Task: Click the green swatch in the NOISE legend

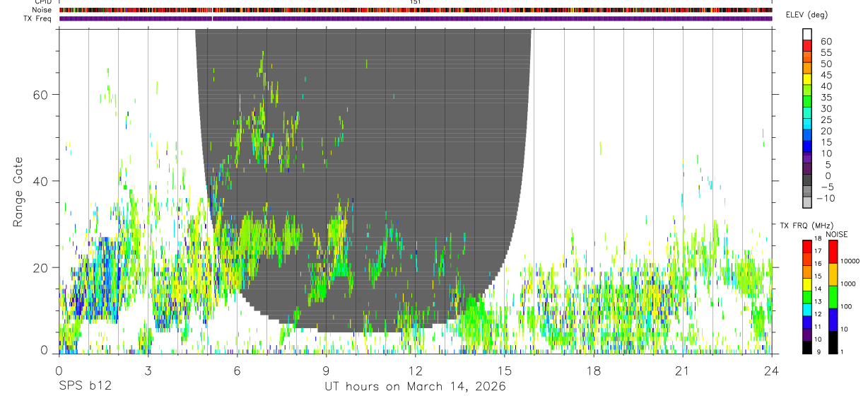Action: pos(833,297)
